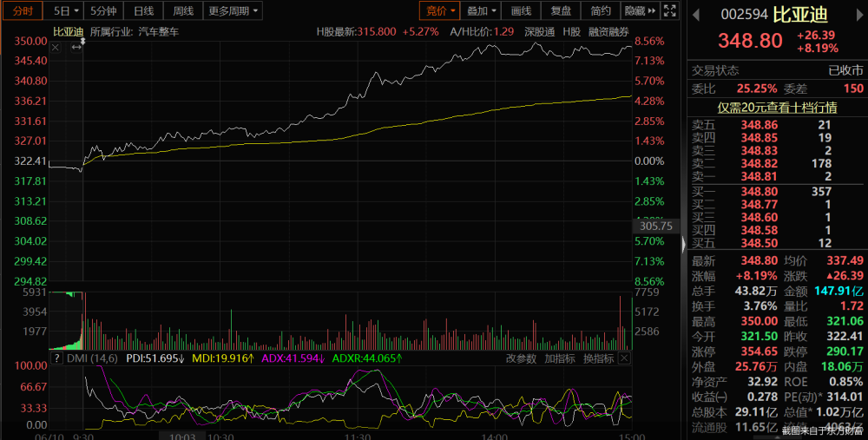868x440 pixels.
Task: Toggle 简约 simplified view
Action: pyautogui.click(x=601, y=10)
